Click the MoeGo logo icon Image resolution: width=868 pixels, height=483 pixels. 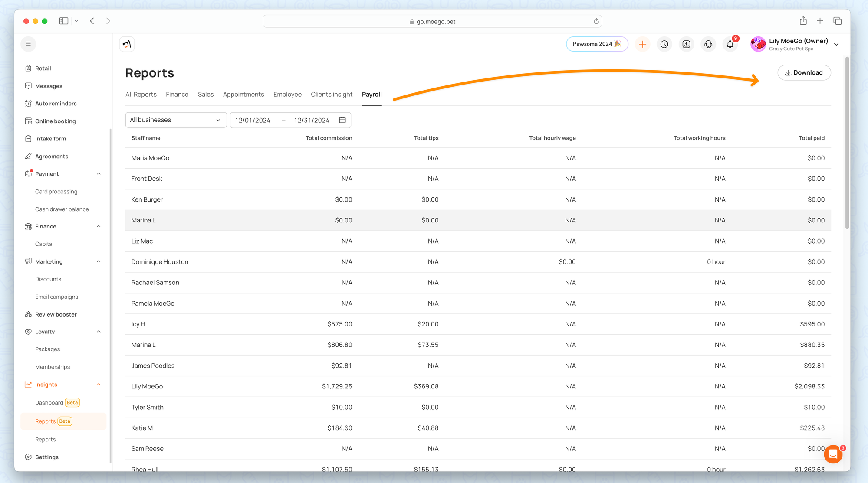pos(127,44)
